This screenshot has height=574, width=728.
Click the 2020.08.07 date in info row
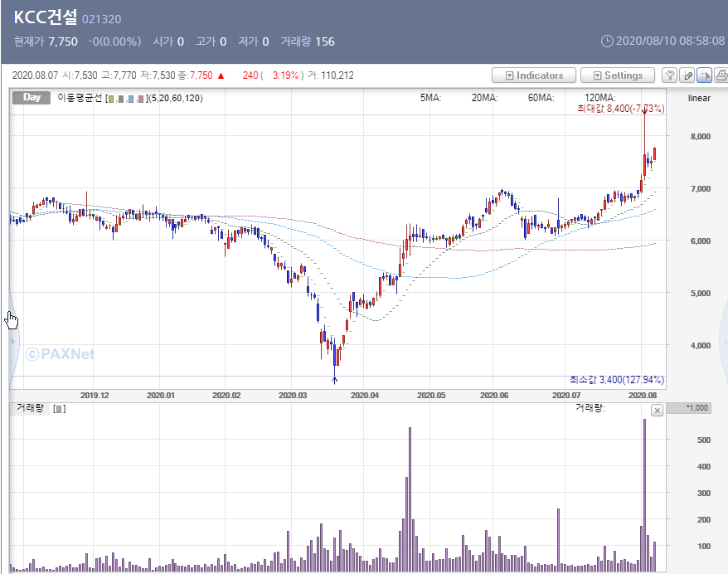pos(36,75)
